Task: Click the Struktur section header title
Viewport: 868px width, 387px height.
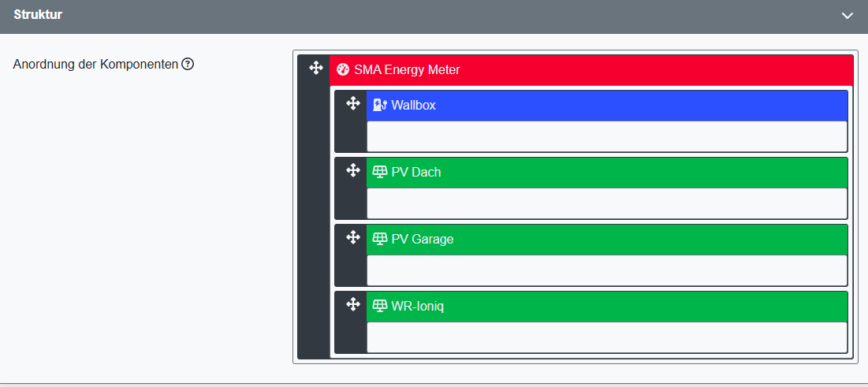Action: click(38, 15)
